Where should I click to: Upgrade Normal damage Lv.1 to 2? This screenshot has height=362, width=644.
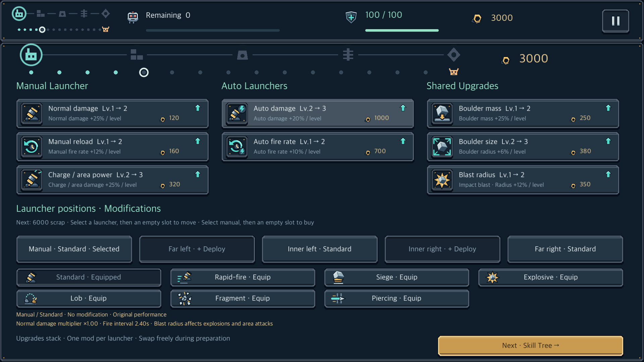click(112, 114)
